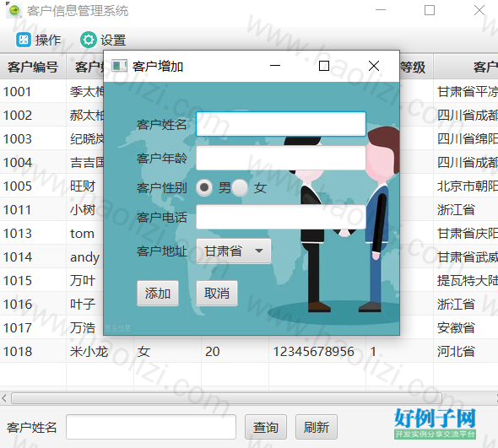Maximize the 客户增加 dialog window
Viewport: 498px width, 448px height.
(324, 66)
